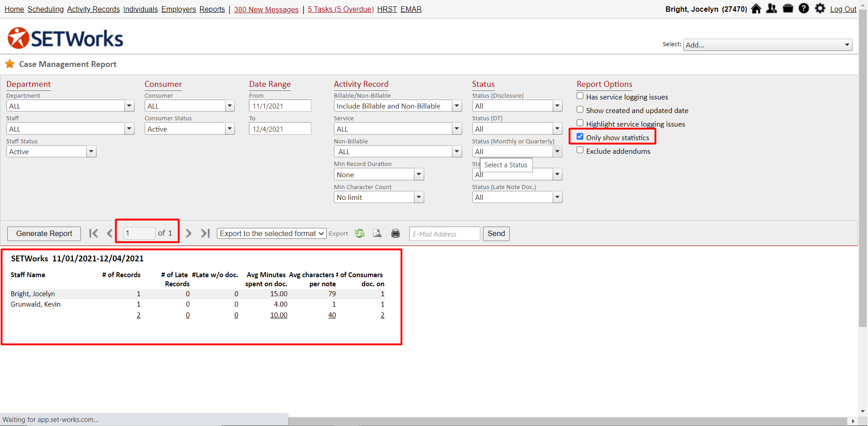The image size is (868, 426).
Task: Select Grunwald, Kevin staff row
Action: [197, 304]
